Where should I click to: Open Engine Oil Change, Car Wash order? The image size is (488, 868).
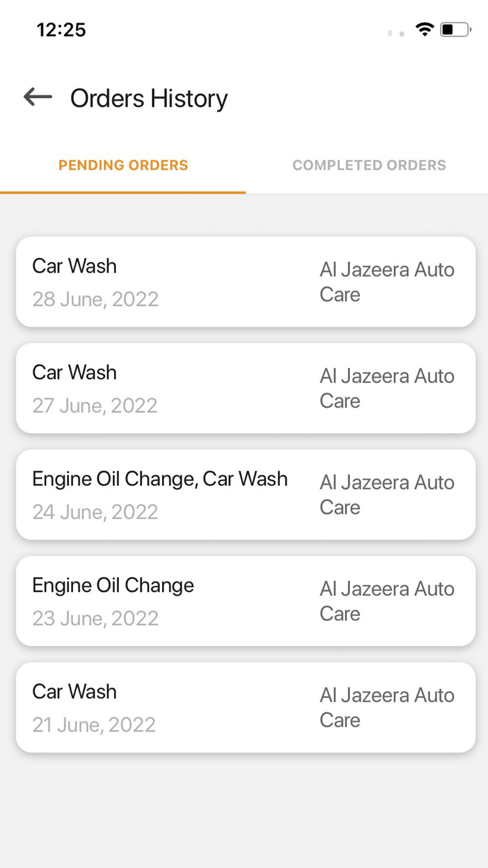click(x=246, y=495)
